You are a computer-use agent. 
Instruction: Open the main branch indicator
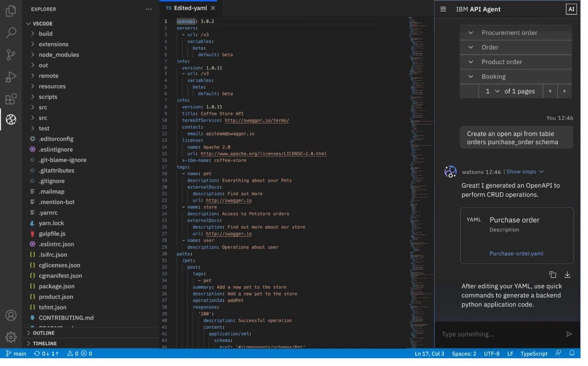(16, 354)
